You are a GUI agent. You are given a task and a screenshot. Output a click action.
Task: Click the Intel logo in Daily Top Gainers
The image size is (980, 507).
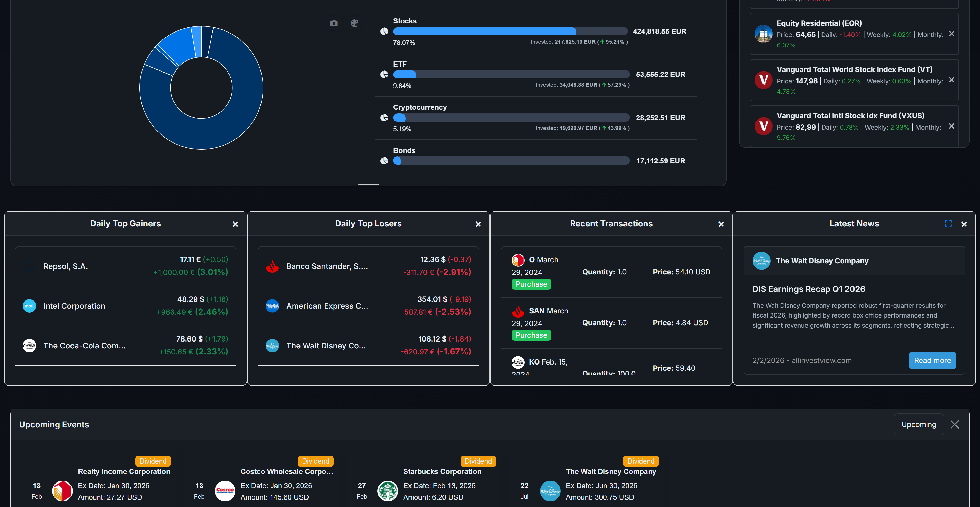pyautogui.click(x=29, y=306)
